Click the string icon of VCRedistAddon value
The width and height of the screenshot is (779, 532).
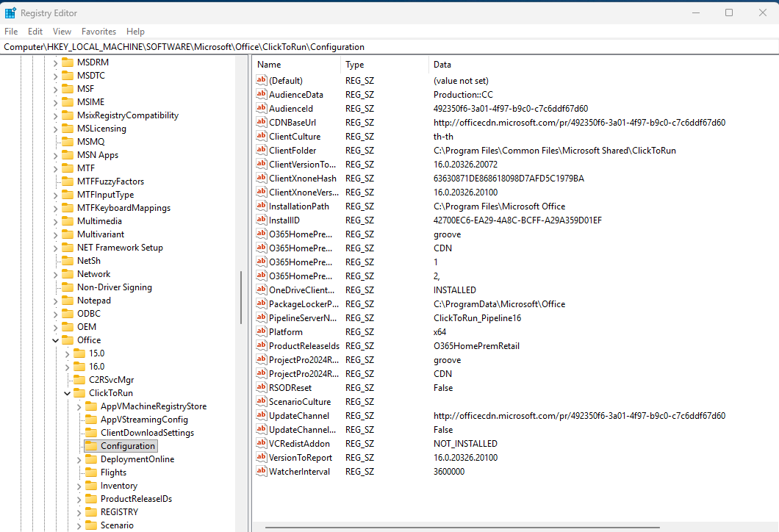[262, 443]
